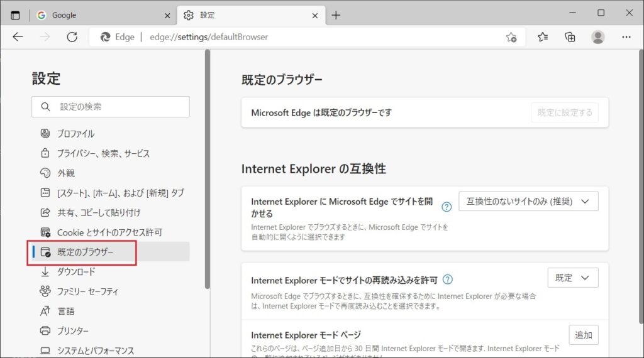Open the 既定 reload permission dropdown
The image size is (644, 358).
tap(573, 278)
